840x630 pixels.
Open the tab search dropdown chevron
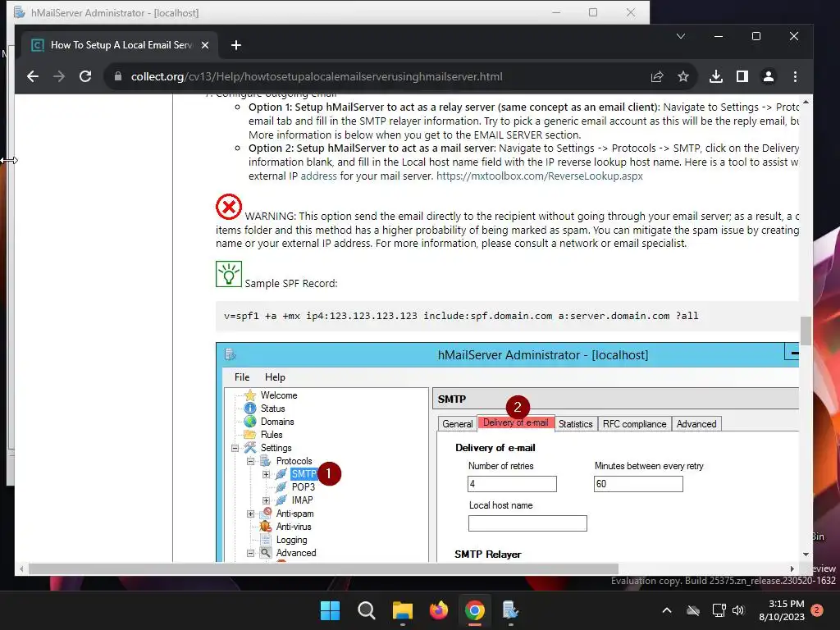tap(680, 36)
